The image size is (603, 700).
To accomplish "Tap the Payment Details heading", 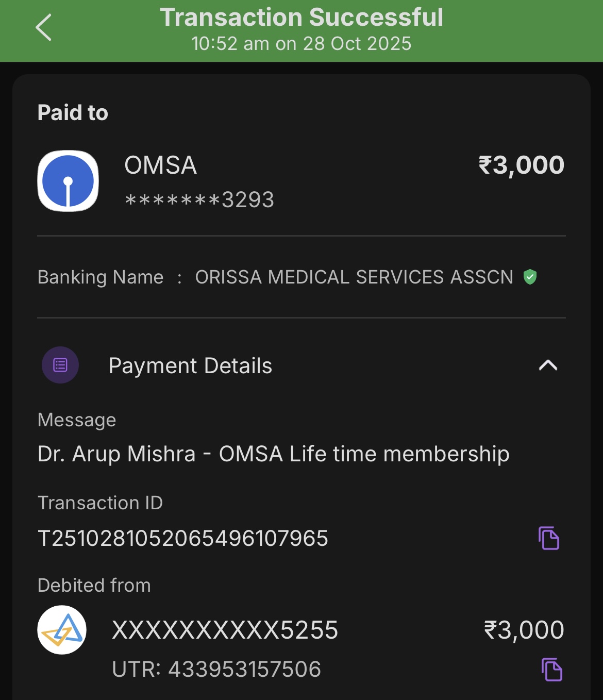I will [190, 365].
